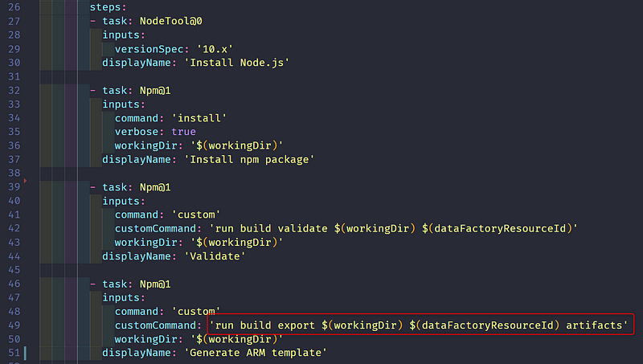Click line number 44 in the gutter
Viewport: 643px width, 364px height.
(x=13, y=256)
